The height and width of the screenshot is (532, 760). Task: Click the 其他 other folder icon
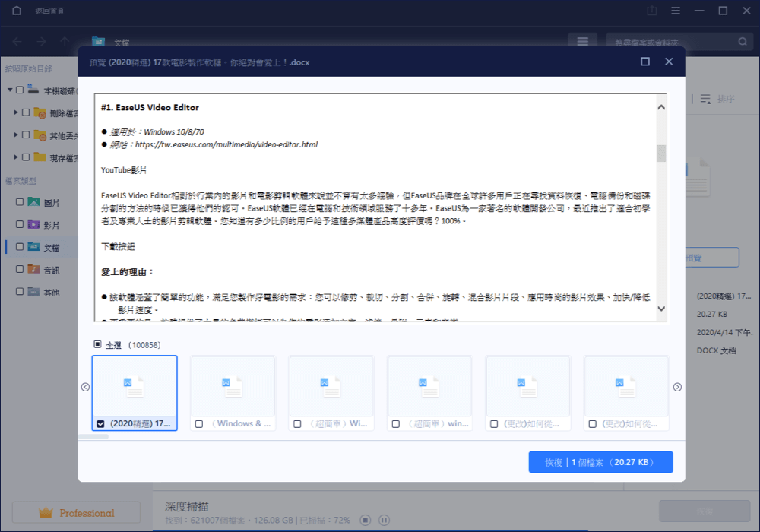[34, 291]
